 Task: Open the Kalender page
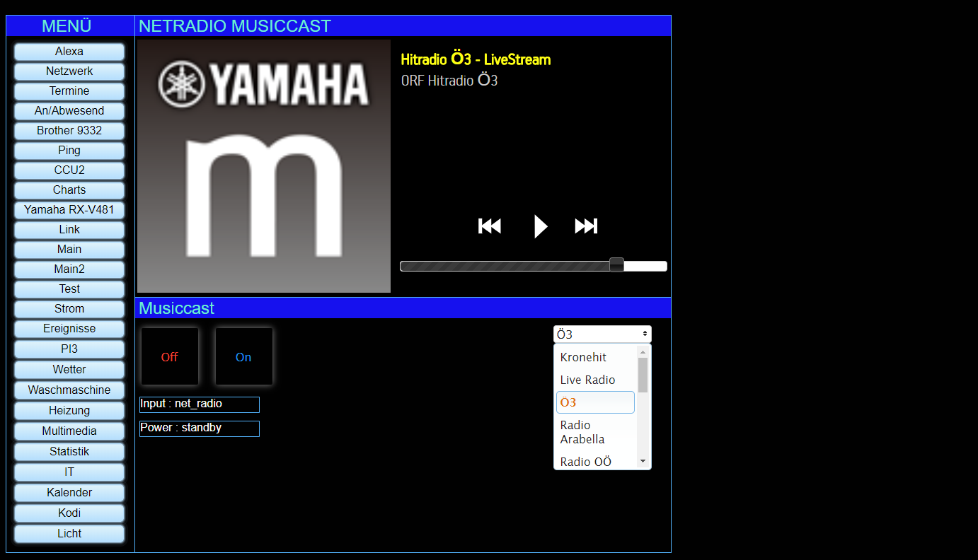tap(69, 493)
